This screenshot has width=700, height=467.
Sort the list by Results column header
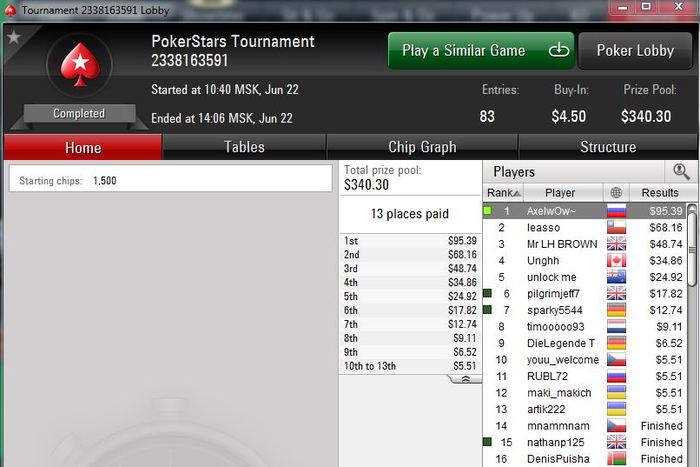point(660,192)
